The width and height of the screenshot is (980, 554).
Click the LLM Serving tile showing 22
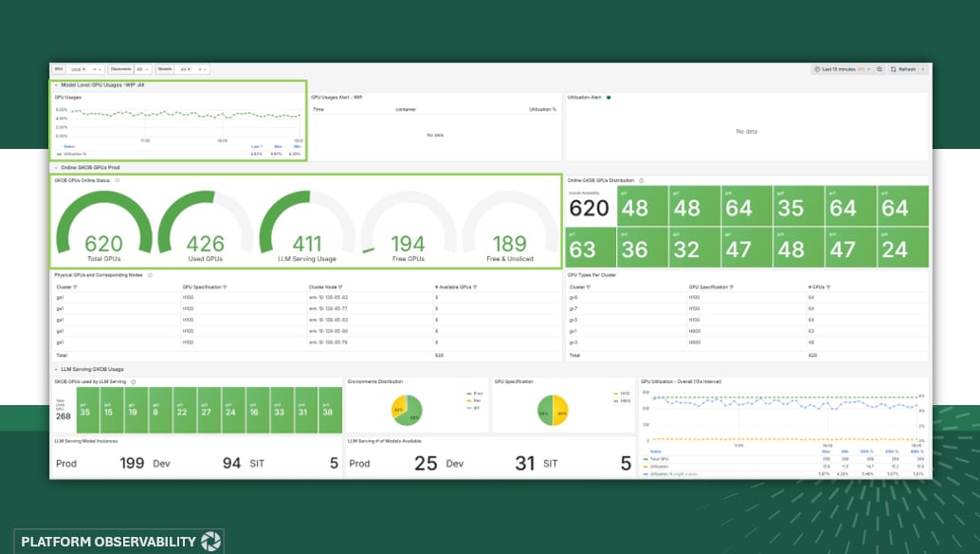tap(185, 410)
